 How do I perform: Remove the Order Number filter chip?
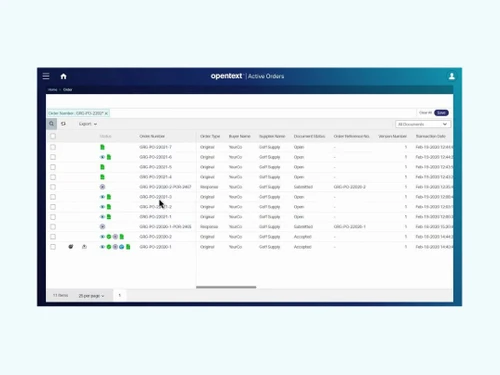[106, 113]
